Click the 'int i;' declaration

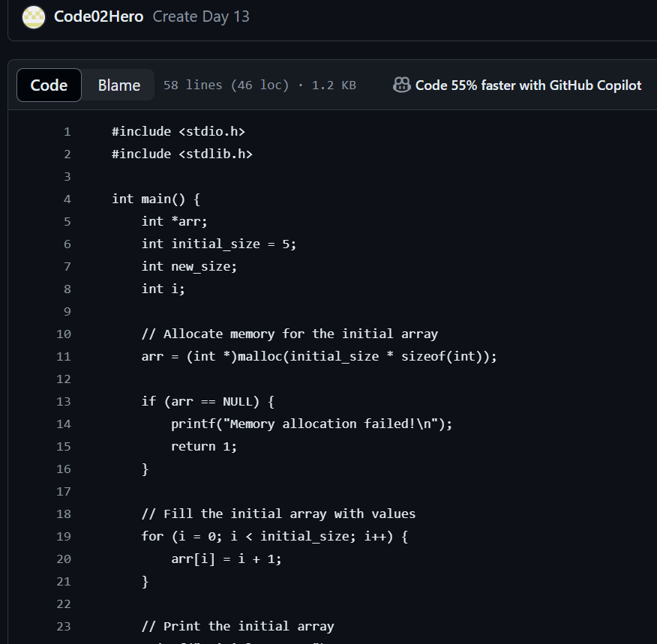tap(163, 289)
